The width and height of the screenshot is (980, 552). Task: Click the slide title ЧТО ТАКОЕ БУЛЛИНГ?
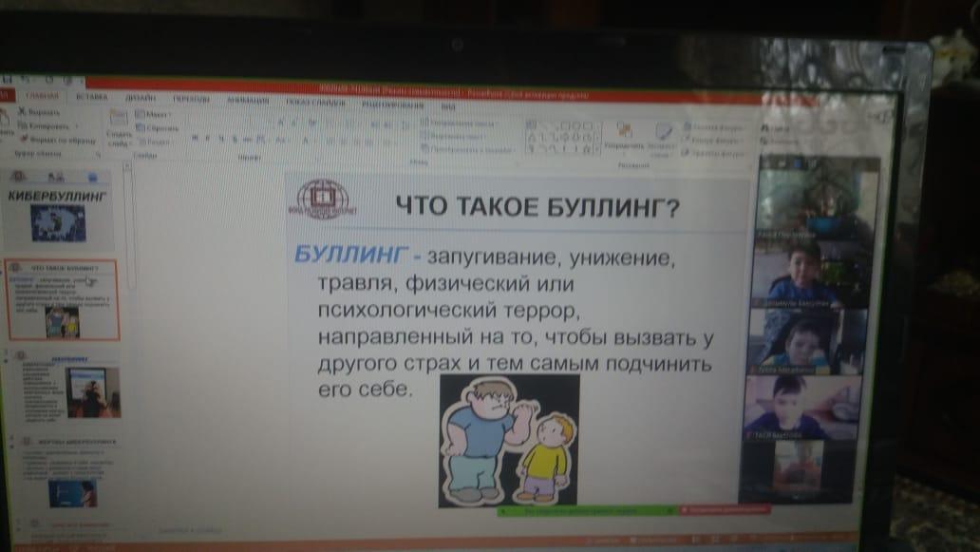pos(537,206)
